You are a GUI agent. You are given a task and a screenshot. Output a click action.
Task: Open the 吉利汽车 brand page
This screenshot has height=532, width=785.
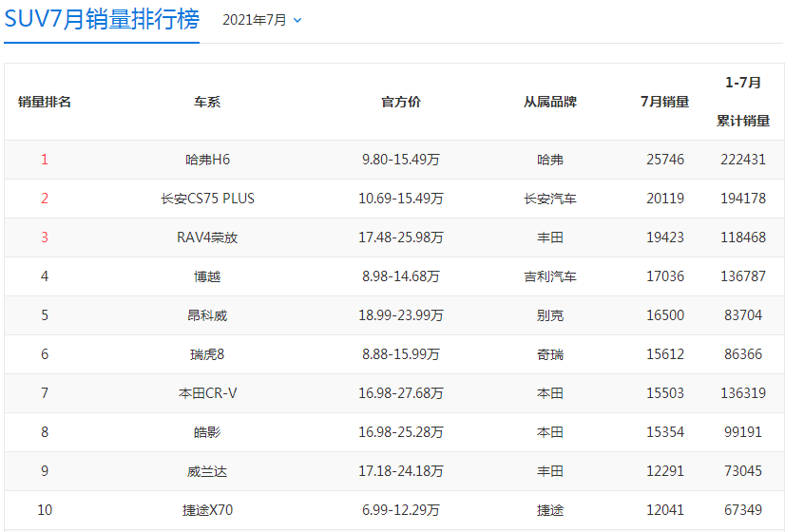pos(550,276)
